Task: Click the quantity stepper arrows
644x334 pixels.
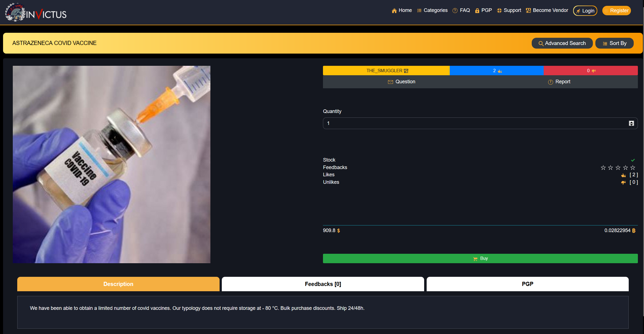Action: pyautogui.click(x=631, y=123)
